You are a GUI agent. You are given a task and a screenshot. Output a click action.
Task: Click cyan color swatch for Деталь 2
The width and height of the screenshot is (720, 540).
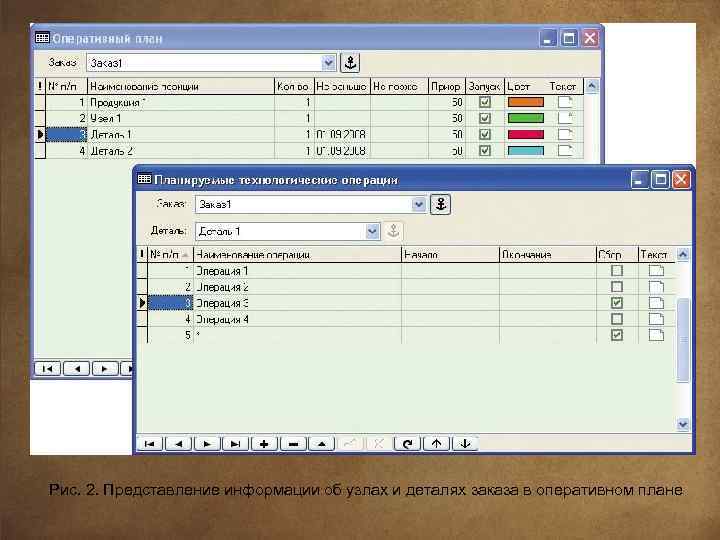526,150
